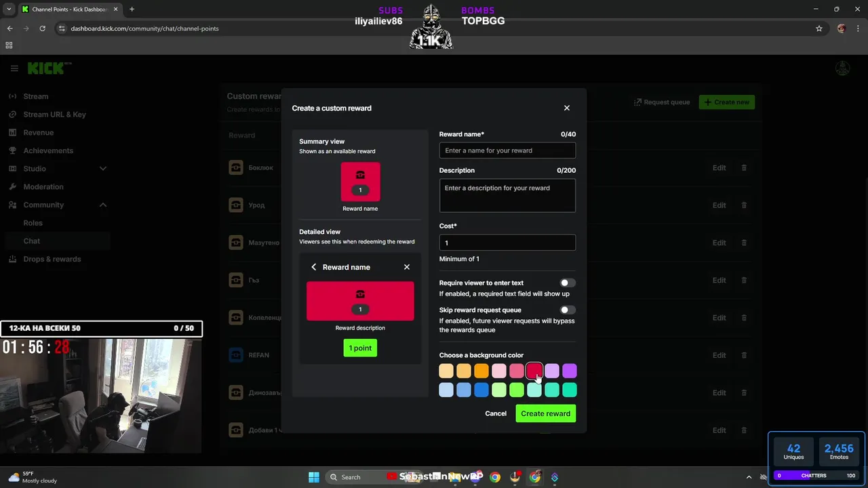This screenshot has width=868, height=488.
Task: Click Edit for the REFAN reward
Action: pos(719,355)
